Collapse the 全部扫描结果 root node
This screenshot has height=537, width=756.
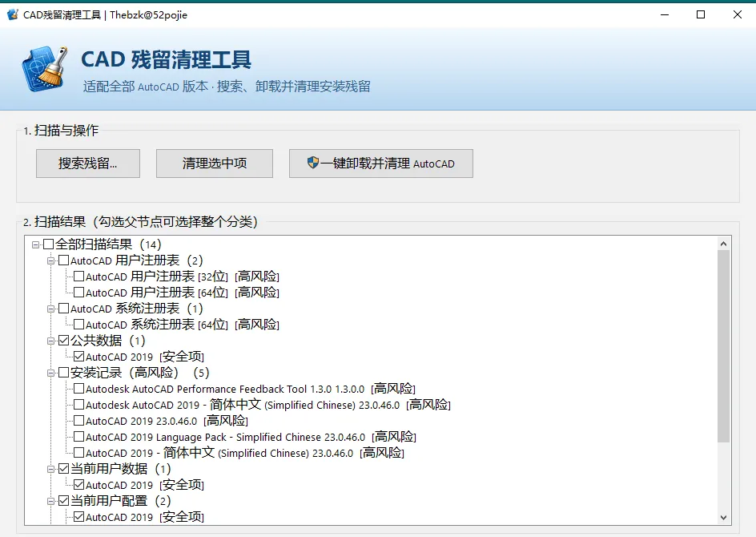(x=35, y=245)
